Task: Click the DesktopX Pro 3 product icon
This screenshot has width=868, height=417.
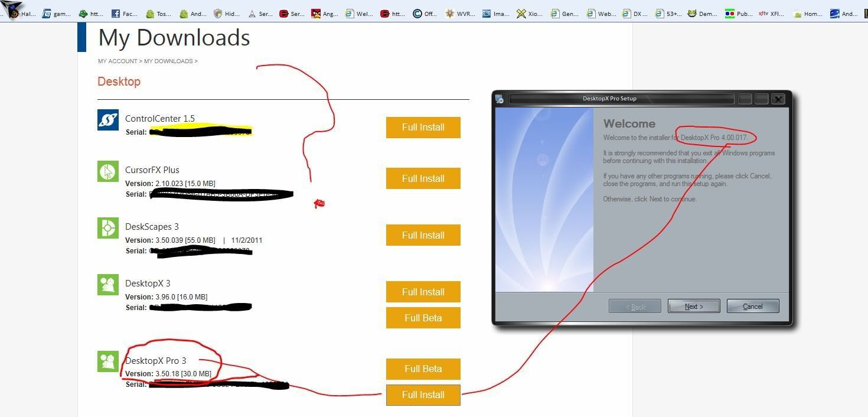Action: [108, 361]
